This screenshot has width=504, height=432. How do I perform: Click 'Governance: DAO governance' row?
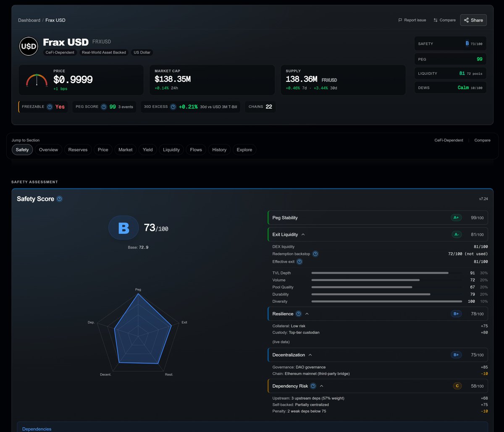(380, 367)
